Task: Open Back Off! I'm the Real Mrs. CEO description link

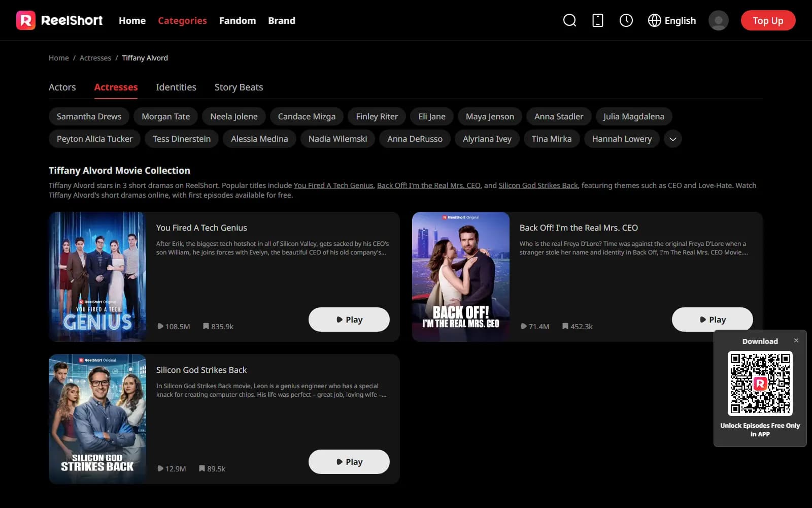Action: tap(429, 185)
